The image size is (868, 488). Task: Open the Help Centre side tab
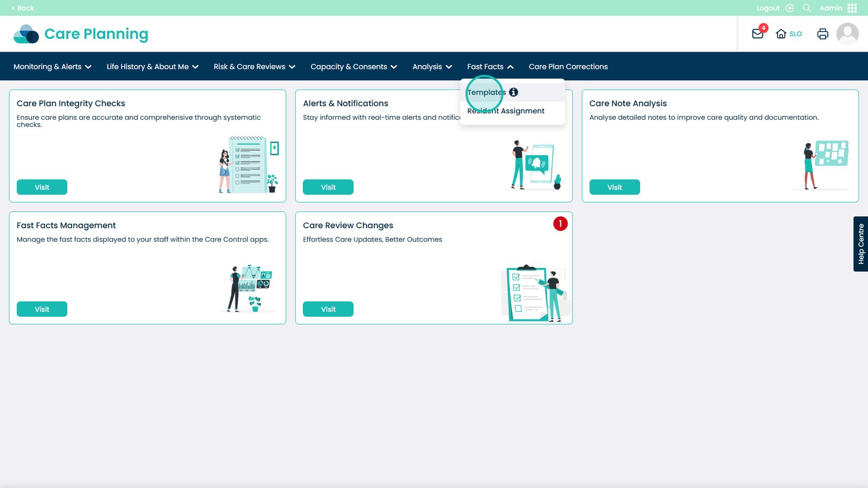point(860,244)
